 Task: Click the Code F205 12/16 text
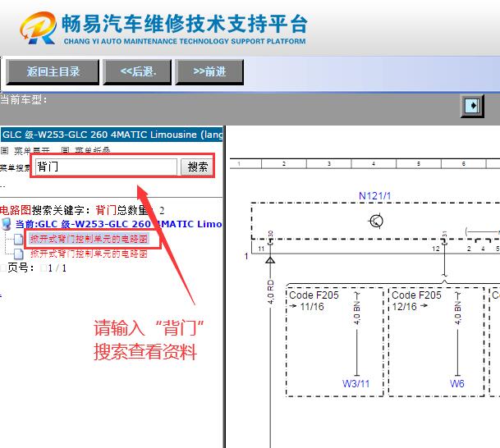416,300
